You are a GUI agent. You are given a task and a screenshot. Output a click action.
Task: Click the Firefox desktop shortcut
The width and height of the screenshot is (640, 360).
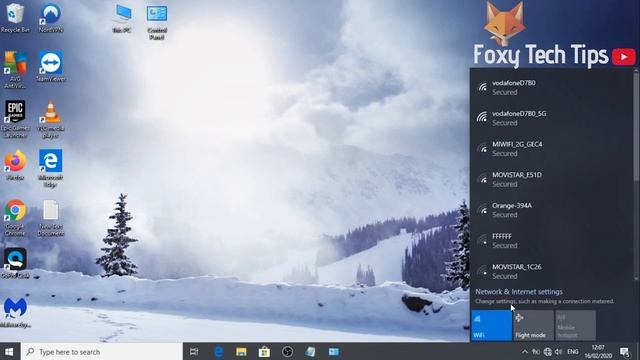pos(15,165)
